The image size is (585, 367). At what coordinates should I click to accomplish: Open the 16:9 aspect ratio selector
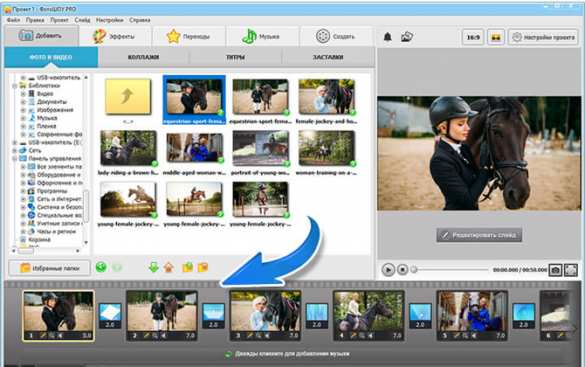point(473,37)
